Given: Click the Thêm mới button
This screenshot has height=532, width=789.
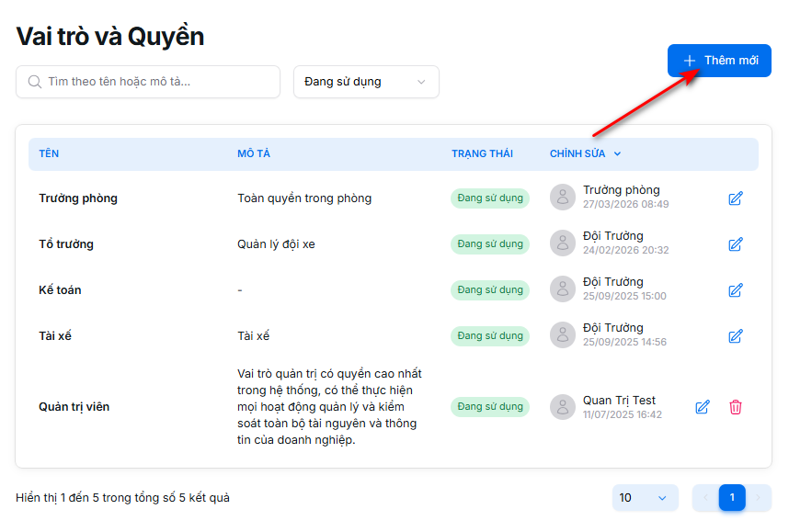Looking at the screenshot, I should tap(719, 61).
